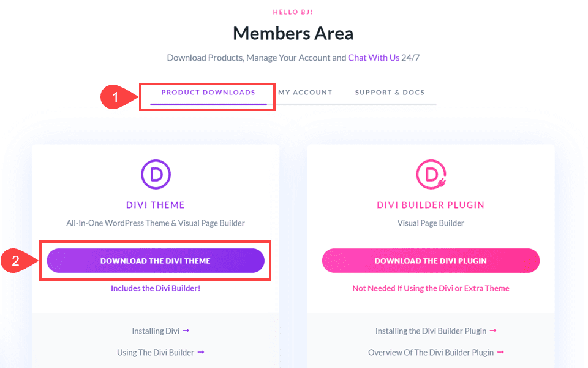588x368 pixels.
Task: Click the arrow after Overview Of The Divi Builder Plugin
Action: point(501,352)
